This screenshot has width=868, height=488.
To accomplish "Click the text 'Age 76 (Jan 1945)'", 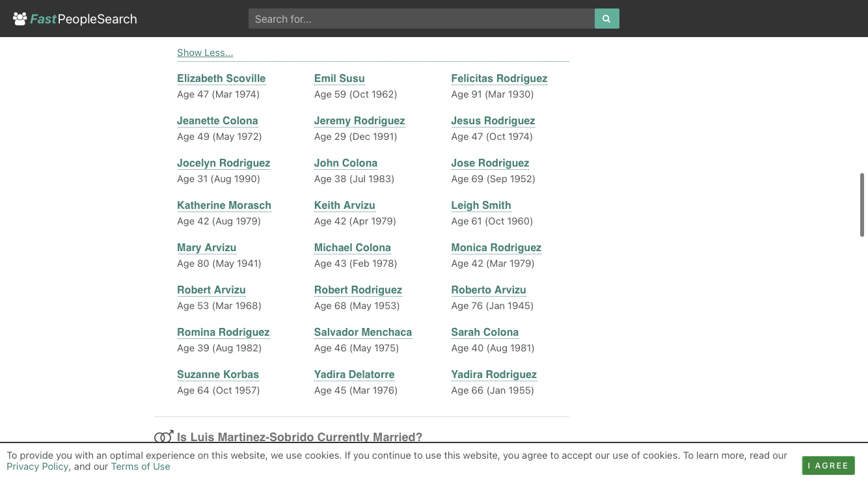I will point(493,306).
